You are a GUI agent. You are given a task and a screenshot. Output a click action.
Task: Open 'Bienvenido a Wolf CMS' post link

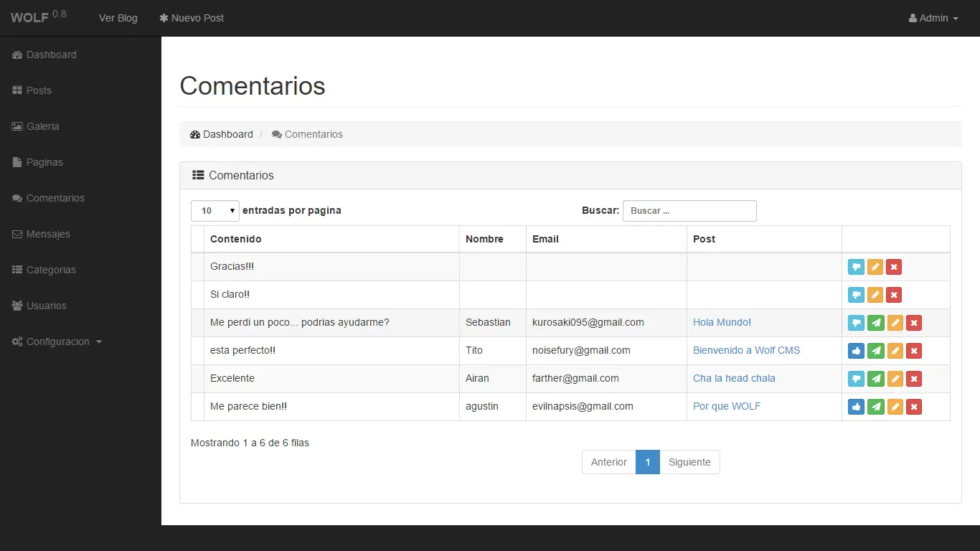point(746,351)
